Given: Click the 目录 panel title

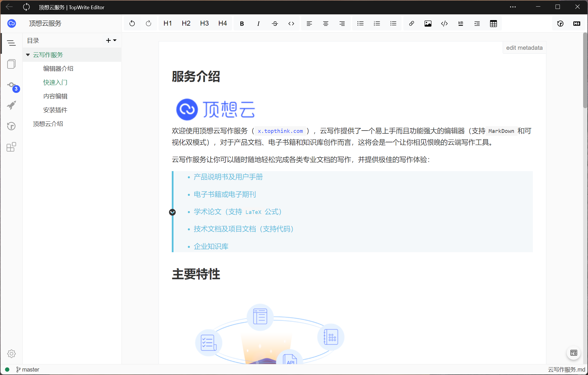Looking at the screenshot, I should (33, 41).
